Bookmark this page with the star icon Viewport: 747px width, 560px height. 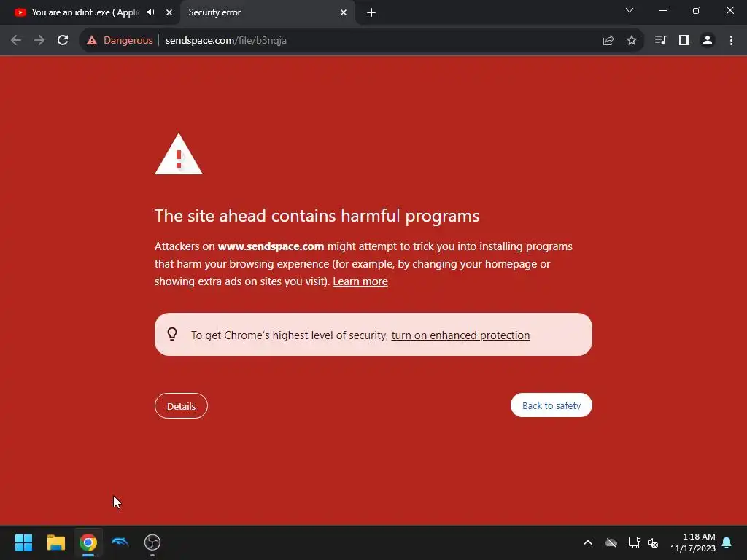631,41
